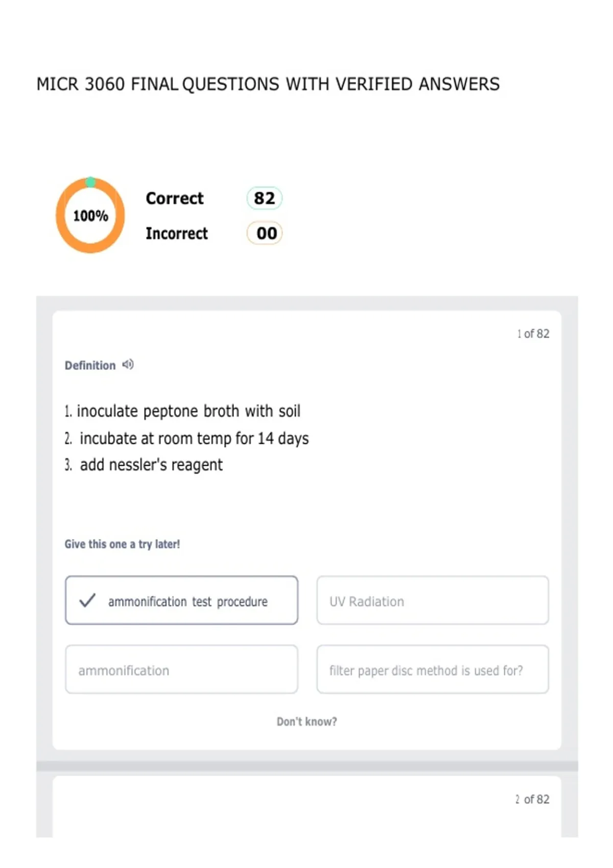Click the Don't know? link
This screenshot has width=613, height=868.
coord(306,721)
